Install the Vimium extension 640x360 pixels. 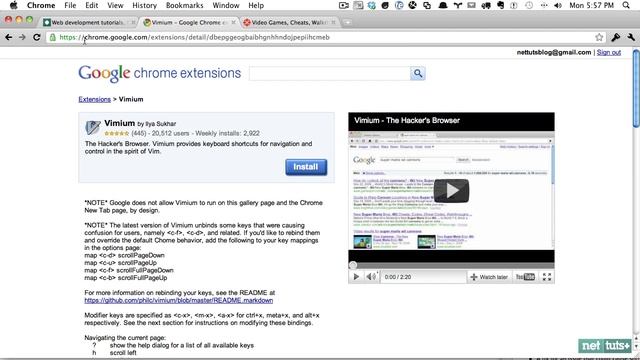coord(306,167)
